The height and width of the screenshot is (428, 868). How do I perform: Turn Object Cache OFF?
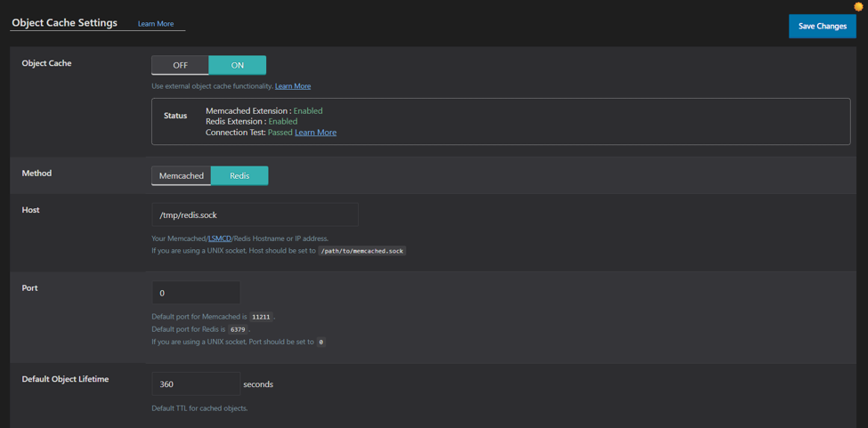pos(181,65)
